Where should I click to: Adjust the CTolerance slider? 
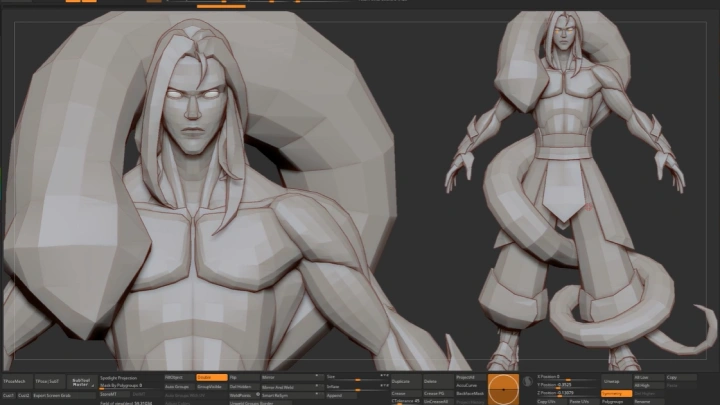(x=406, y=401)
